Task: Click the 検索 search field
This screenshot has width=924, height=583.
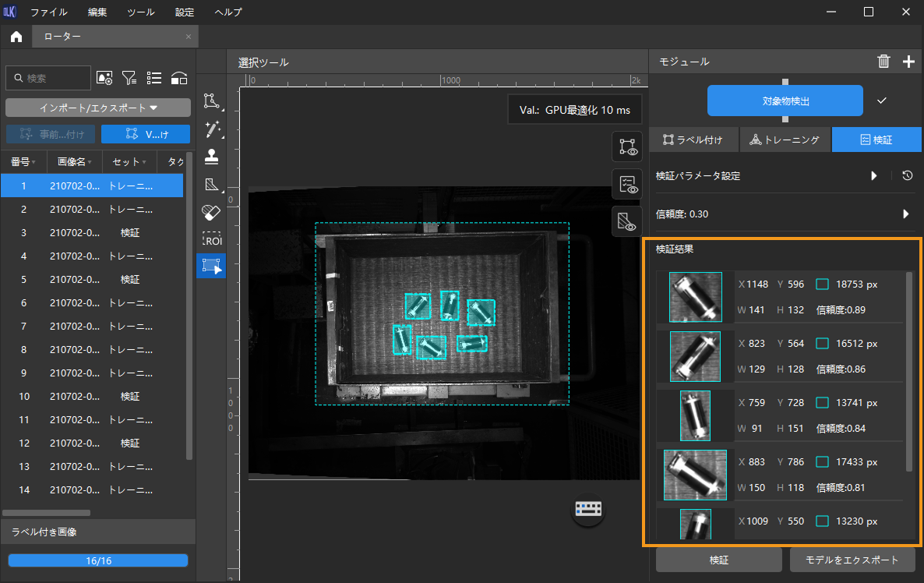Action: [48, 78]
